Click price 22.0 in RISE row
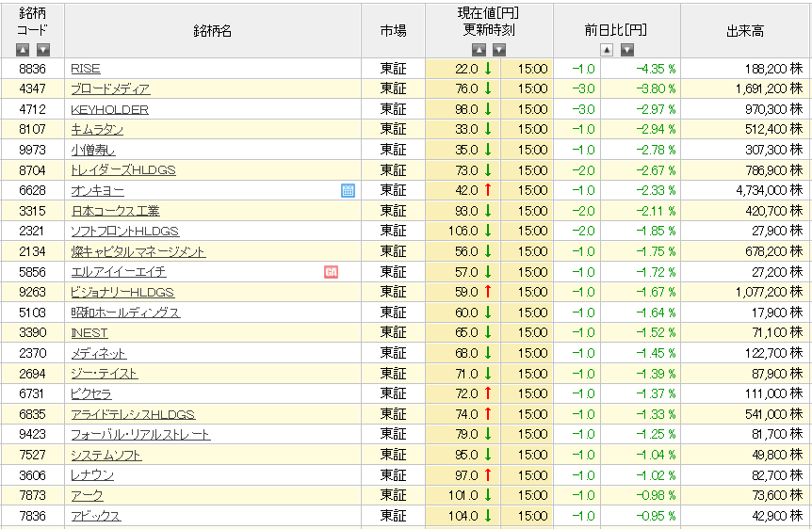 coord(466,69)
